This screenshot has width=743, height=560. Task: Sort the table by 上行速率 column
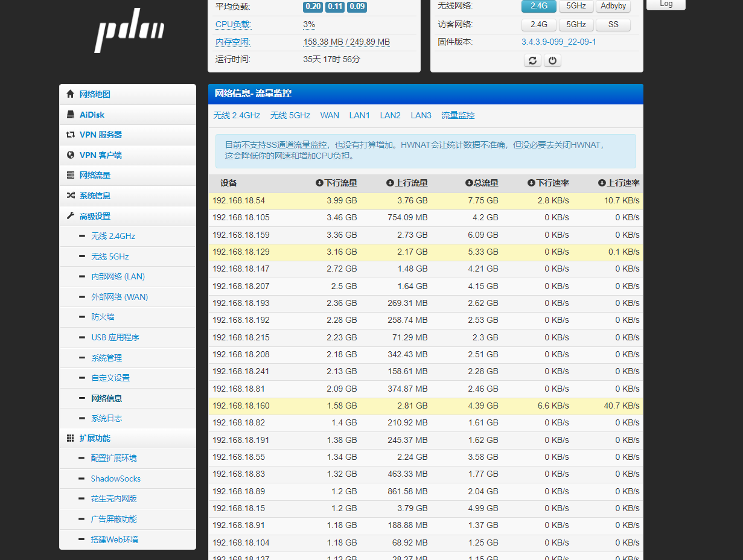click(619, 183)
